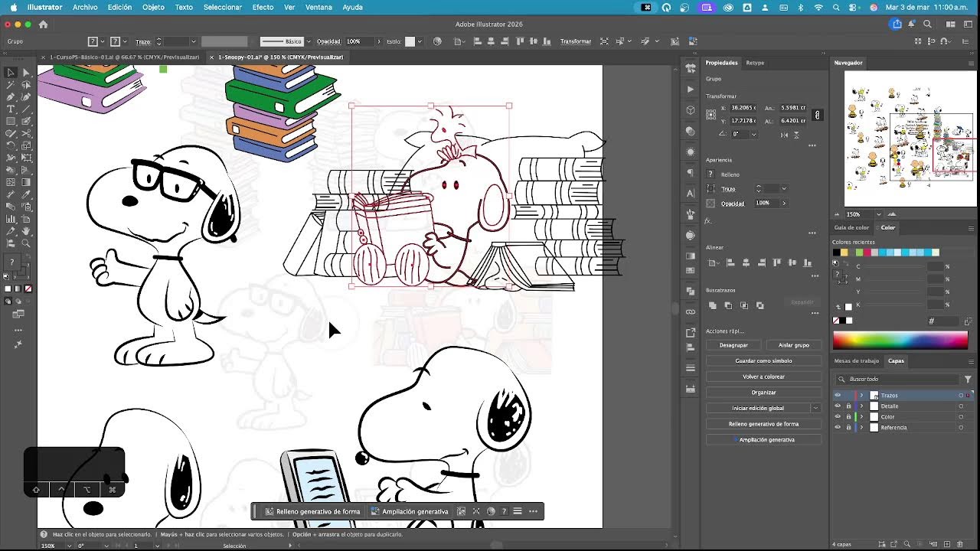Unlock the Color layer
The image size is (980, 551).
click(848, 417)
